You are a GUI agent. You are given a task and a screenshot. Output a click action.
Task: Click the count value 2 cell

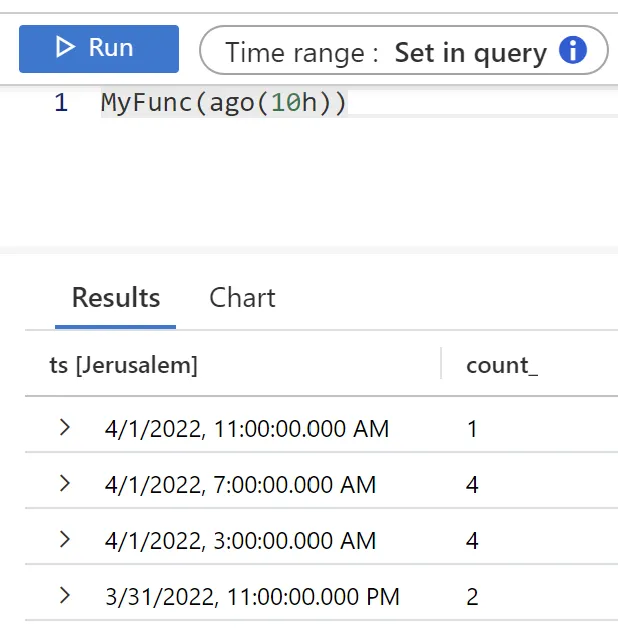472,597
